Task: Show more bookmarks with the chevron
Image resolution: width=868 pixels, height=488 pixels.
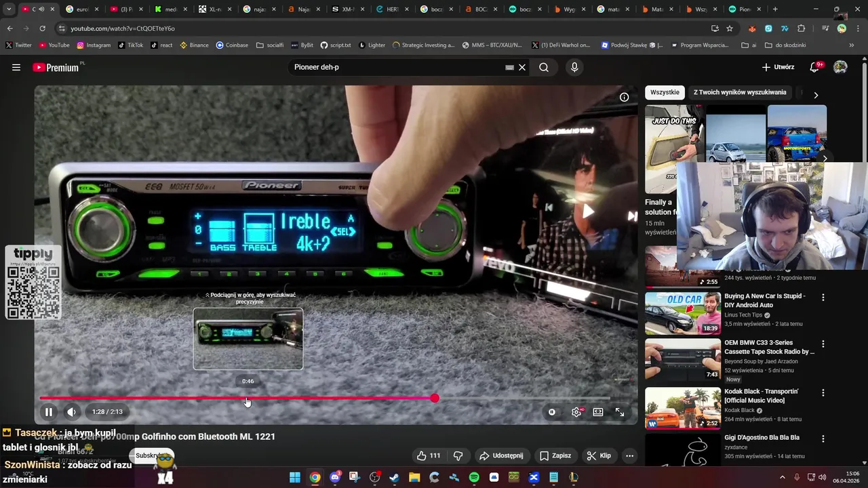Action: [852, 45]
